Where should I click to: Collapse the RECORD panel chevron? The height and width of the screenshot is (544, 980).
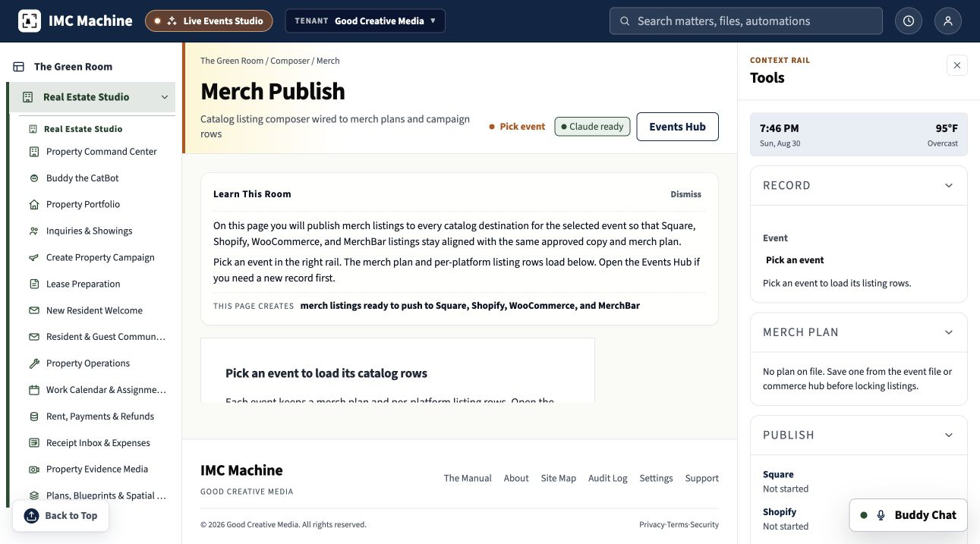pos(949,186)
